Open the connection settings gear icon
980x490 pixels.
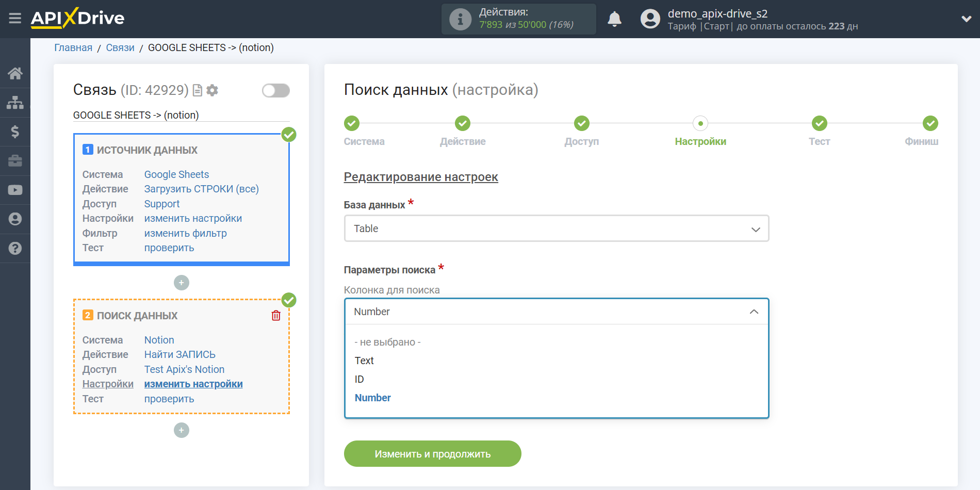[x=212, y=90]
